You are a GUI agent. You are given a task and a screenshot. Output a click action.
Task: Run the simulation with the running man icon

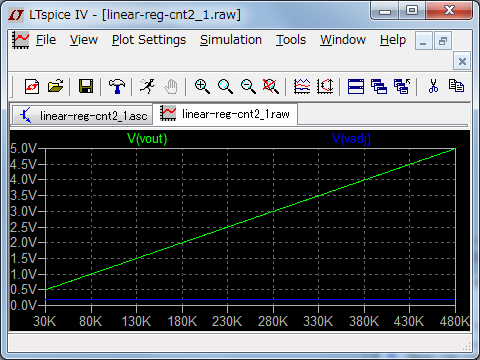tap(147, 87)
